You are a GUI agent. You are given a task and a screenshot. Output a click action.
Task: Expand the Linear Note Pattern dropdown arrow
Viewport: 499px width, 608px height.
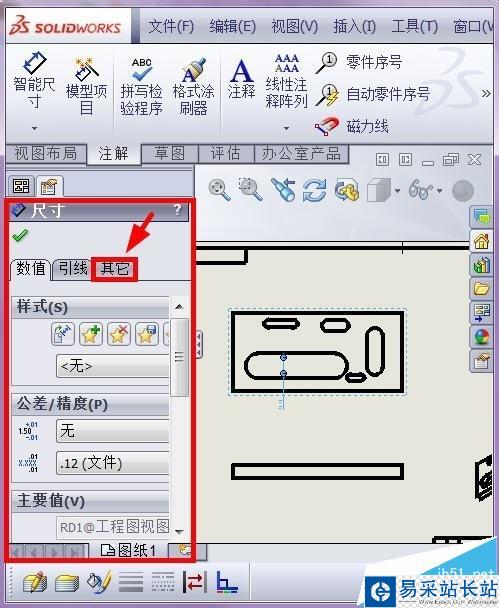(286, 128)
